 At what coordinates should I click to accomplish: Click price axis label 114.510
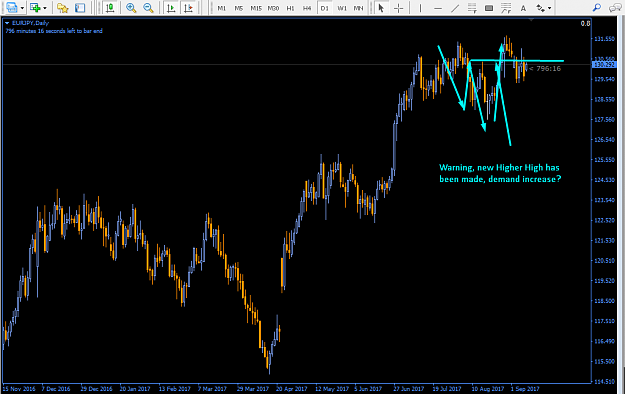(x=604, y=382)
